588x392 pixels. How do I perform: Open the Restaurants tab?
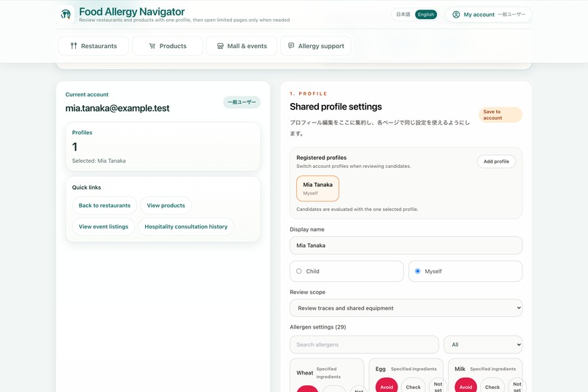point(93,46)
